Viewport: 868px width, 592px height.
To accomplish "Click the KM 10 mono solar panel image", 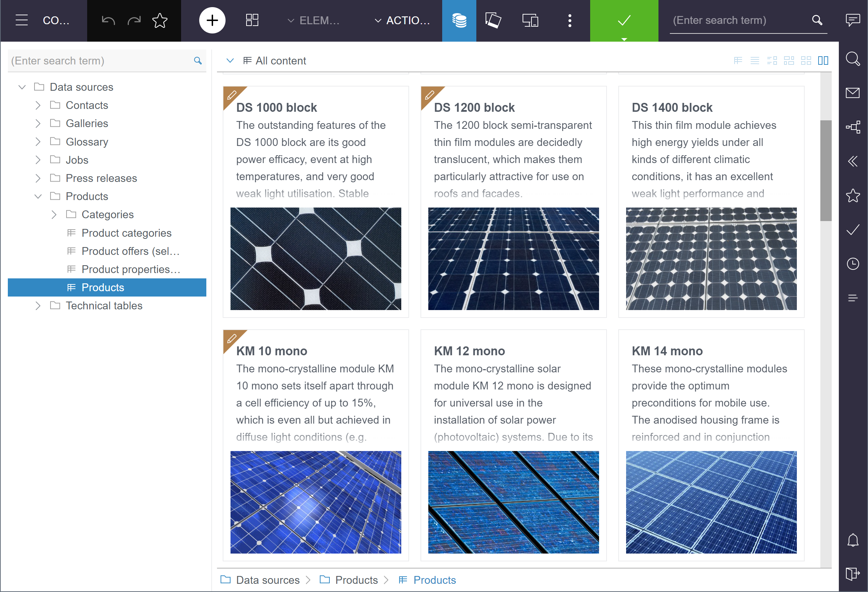I will tap(316, 502).
